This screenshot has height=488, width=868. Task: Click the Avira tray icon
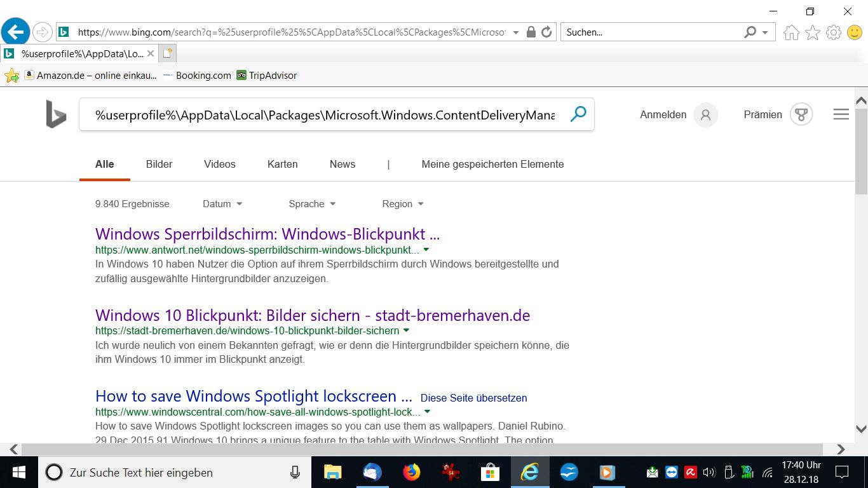click(x=690, y=472)
